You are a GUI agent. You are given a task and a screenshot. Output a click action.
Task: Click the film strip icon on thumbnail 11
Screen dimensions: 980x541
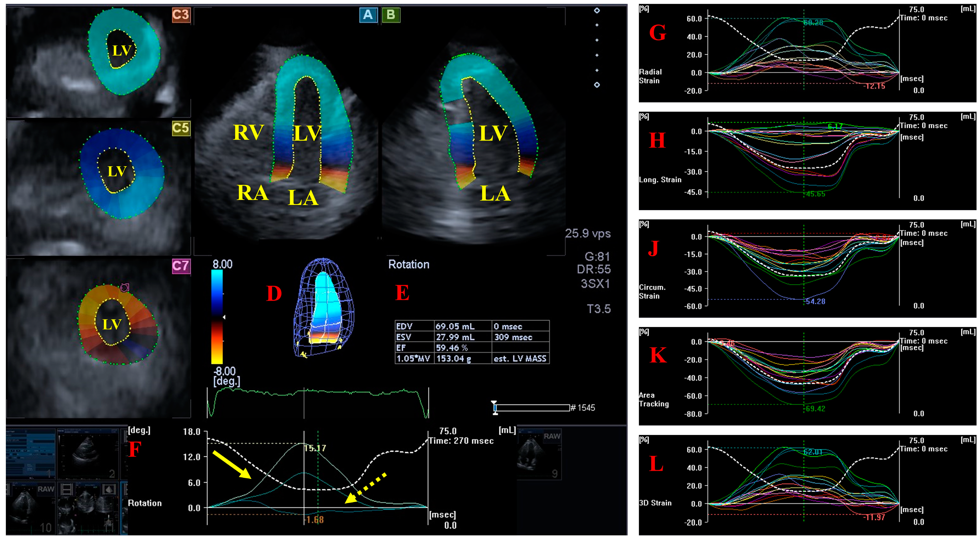(x=67, y=489)
